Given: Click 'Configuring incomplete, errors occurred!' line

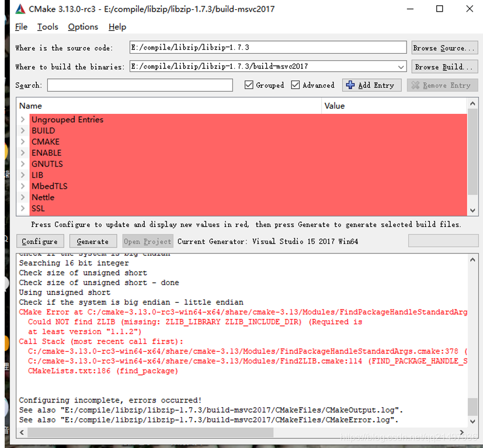Looking at the screenshot, I should (110, 400).
